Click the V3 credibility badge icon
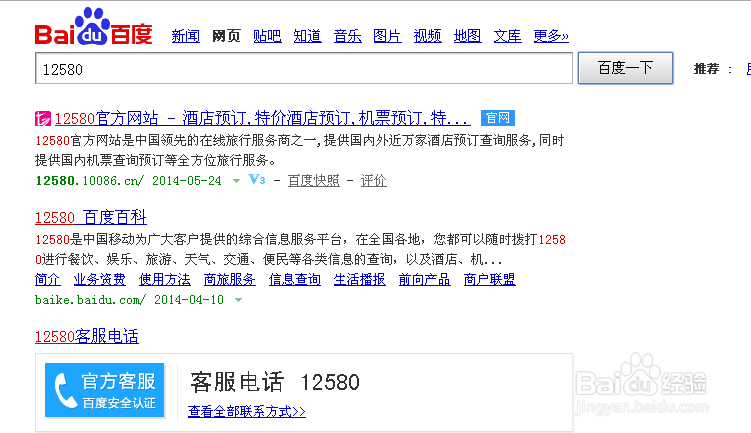 pos(257,180)
